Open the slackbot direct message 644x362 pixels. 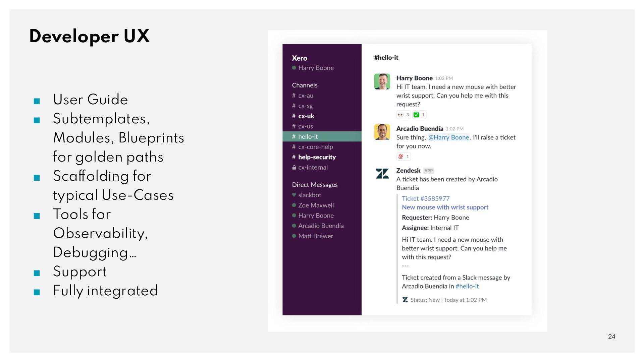(309, 195)
